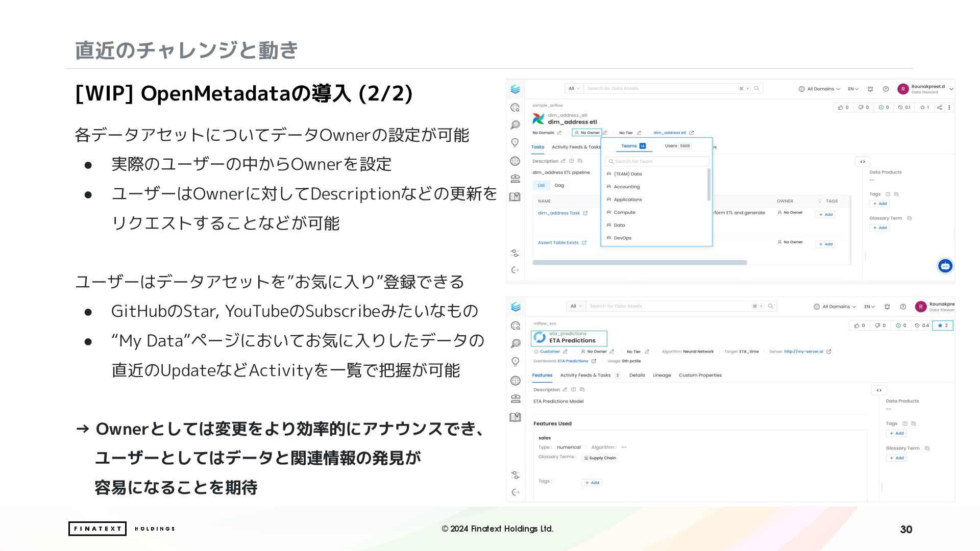
Task: Open version history 0.4 on ETA Predictions page
Action: pos(922,325)
